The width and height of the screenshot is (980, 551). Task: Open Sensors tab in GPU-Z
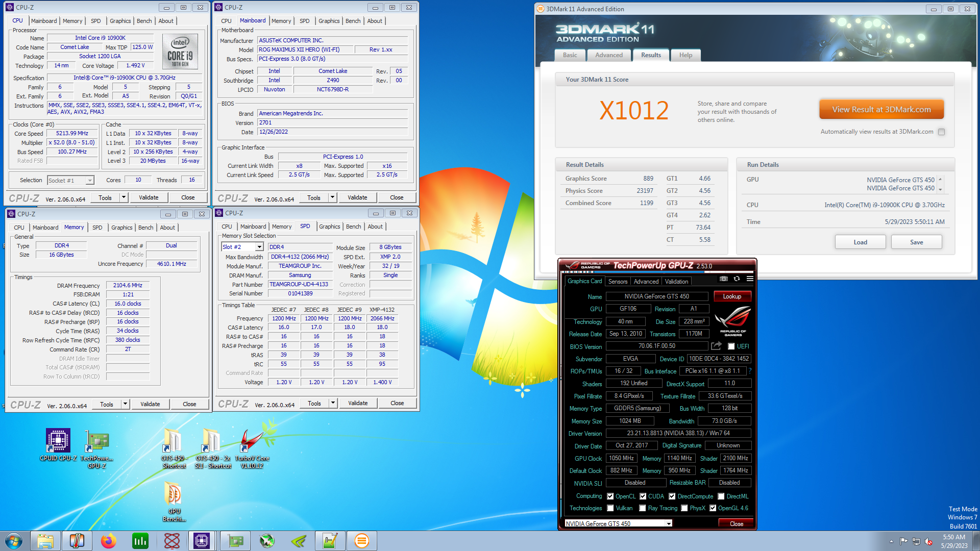618,282
